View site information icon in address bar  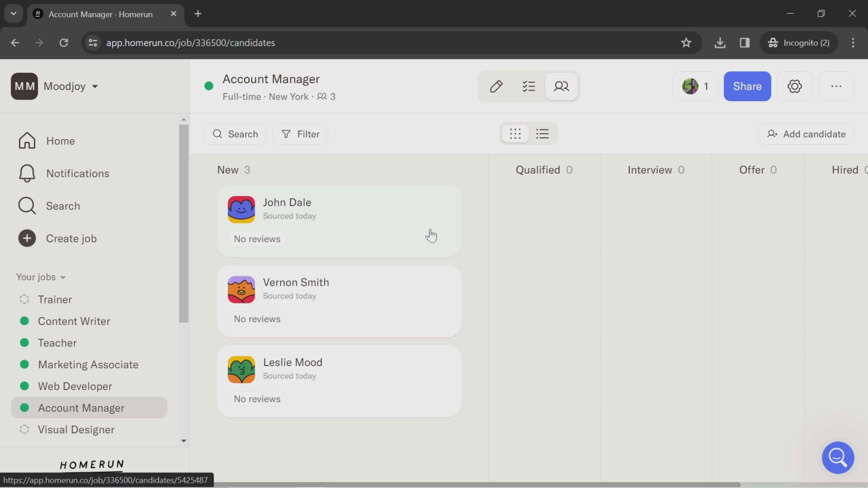pos(93,43)
